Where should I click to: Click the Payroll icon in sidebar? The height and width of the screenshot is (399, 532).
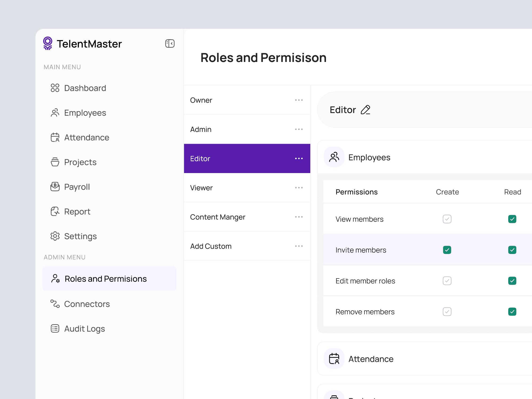(55, 187)
